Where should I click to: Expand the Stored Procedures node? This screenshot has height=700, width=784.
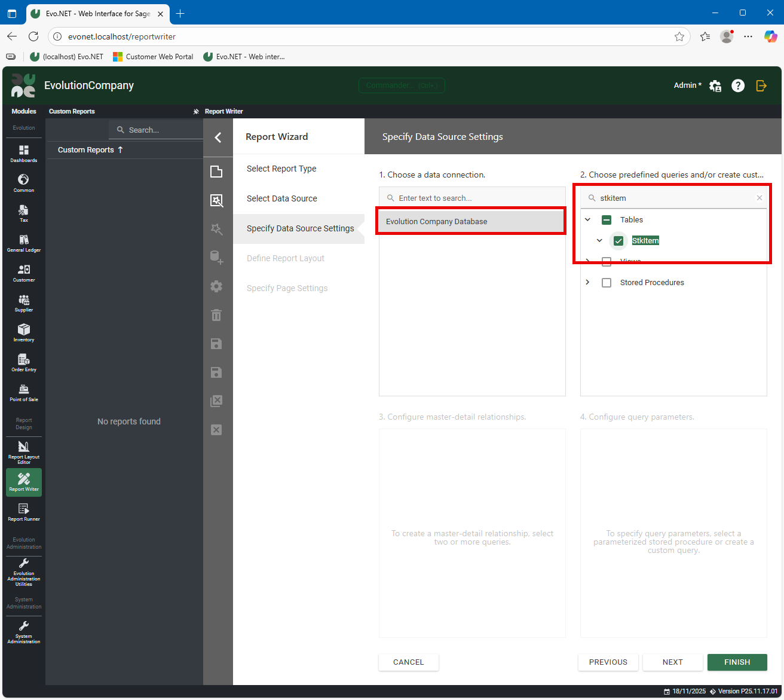pyautogui.click(x=588, y=283)
